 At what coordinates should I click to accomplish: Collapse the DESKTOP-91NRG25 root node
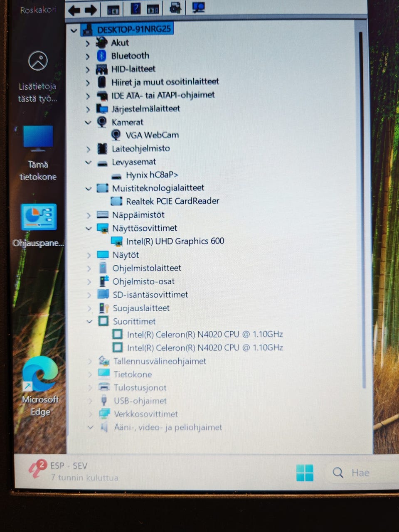click(x=74, y=30)
